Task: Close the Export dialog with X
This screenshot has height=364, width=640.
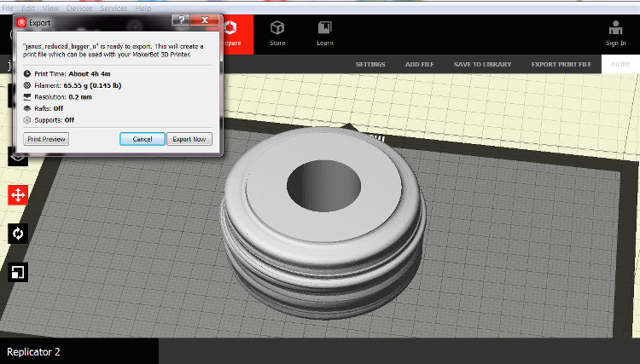Action: 206,20
